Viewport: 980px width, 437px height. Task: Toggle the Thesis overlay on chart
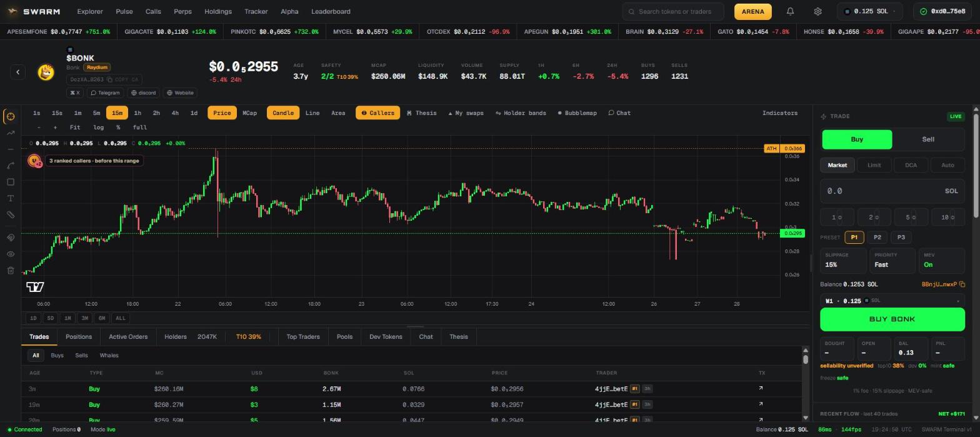coord(421,113)
